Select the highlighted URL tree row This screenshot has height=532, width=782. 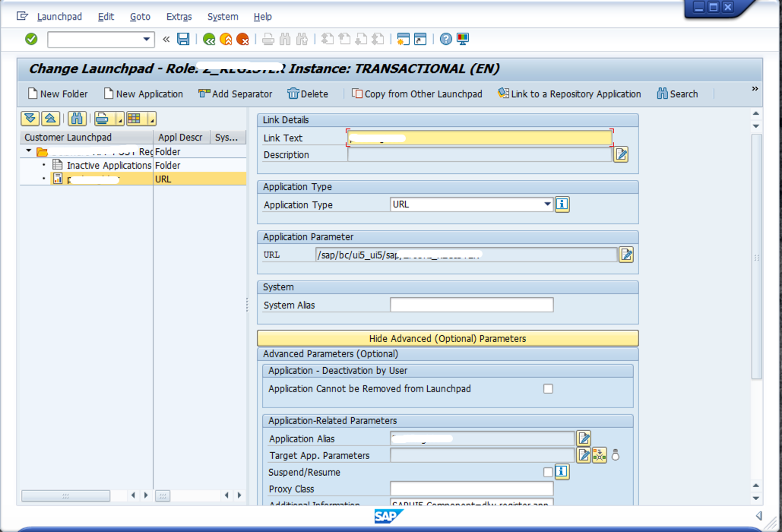pyautogui.click(x=133, y=179)
